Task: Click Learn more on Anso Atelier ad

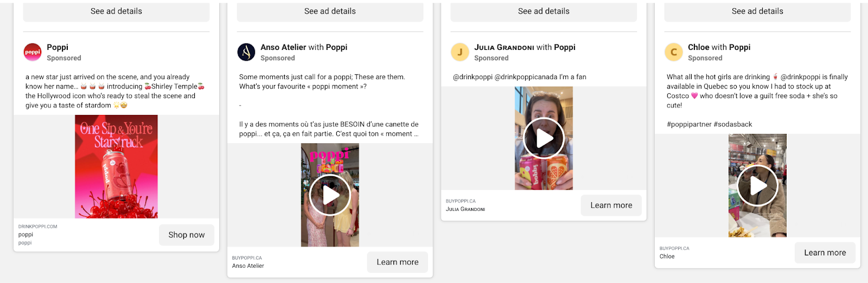Action: point(398,262)
